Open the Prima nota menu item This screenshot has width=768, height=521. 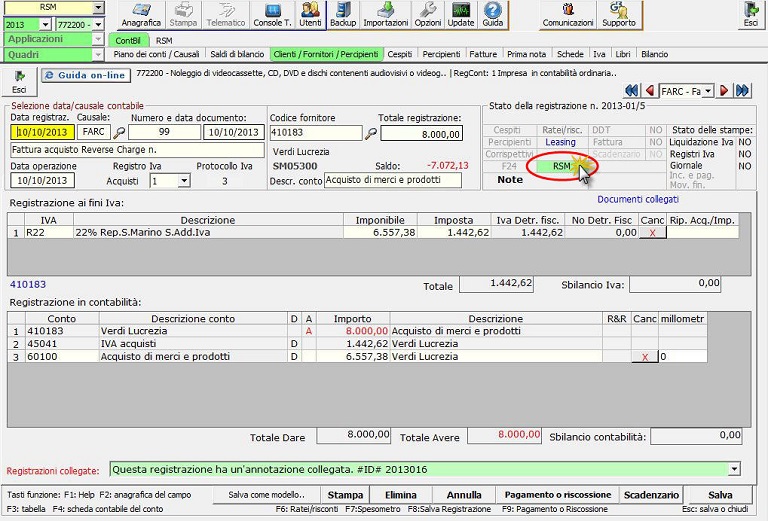click(527, 54)
